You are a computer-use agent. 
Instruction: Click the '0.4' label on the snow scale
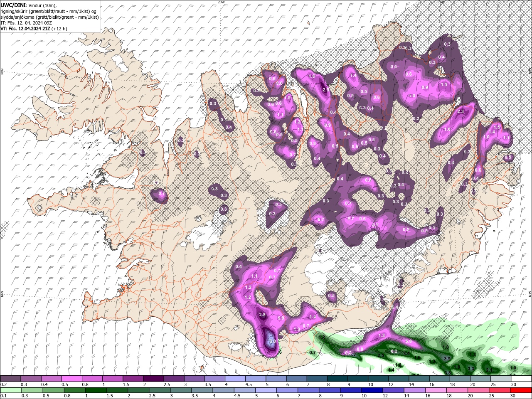point(44,384)
